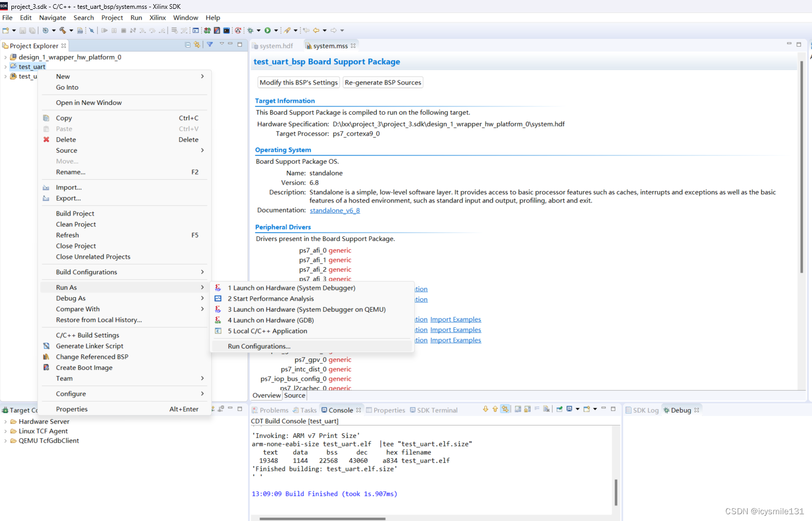Click the green Run toolbar icon
Screen dimensions: 812x521
[x=267, y=30]
